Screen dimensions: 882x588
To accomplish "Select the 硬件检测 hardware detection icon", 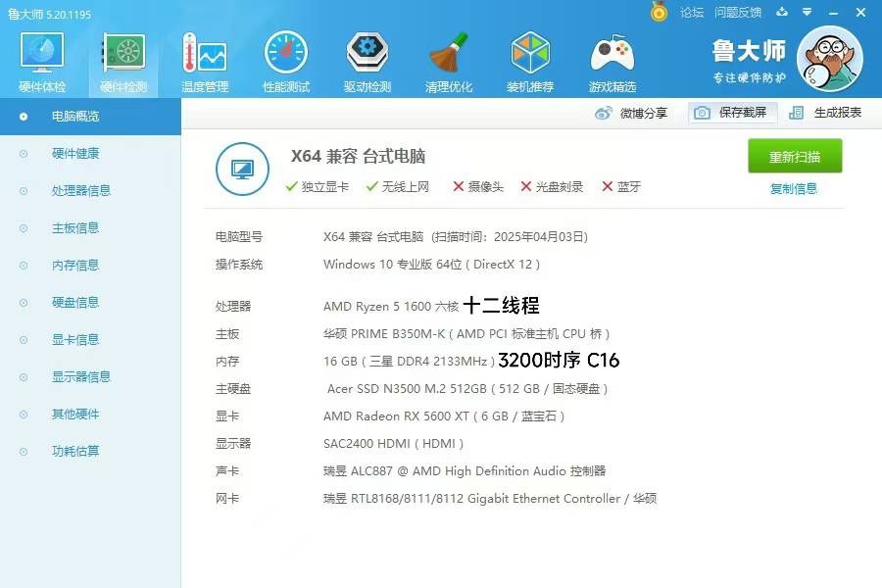I will [x=123, y=62].
